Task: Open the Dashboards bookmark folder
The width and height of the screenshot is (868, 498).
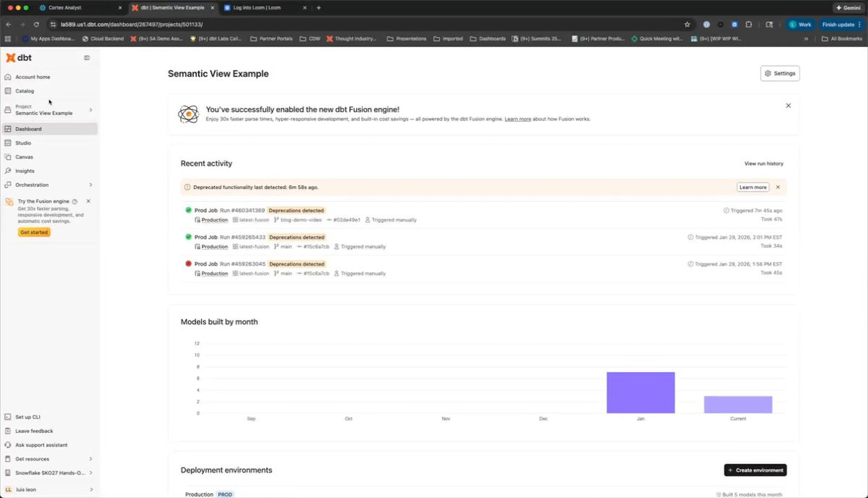Action: pos(488,38)
